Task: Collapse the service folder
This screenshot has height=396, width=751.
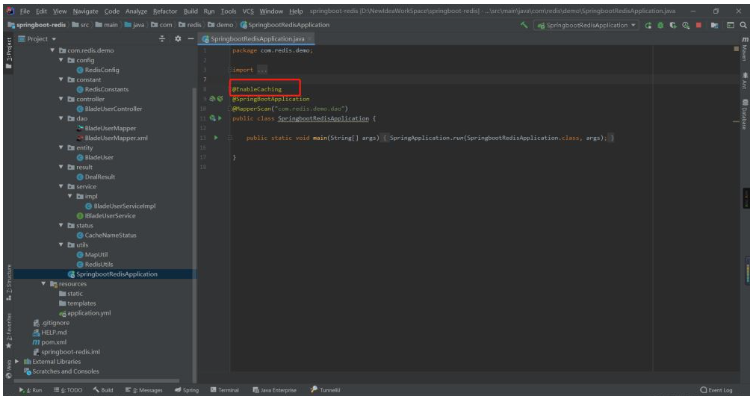Action: [x=61, y=187]
